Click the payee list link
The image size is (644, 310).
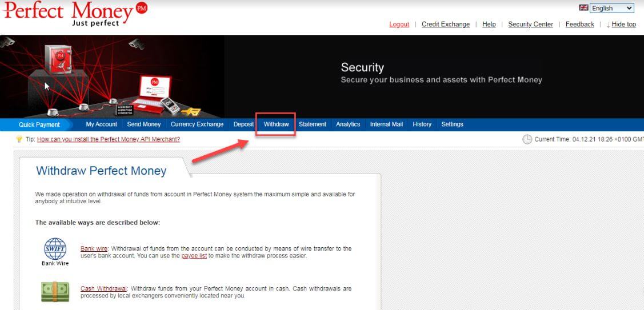[x=194, y=256]
